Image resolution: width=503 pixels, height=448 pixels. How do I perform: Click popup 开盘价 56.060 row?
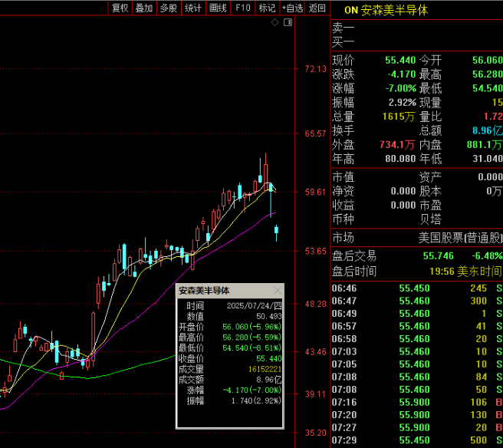point(230,327)
